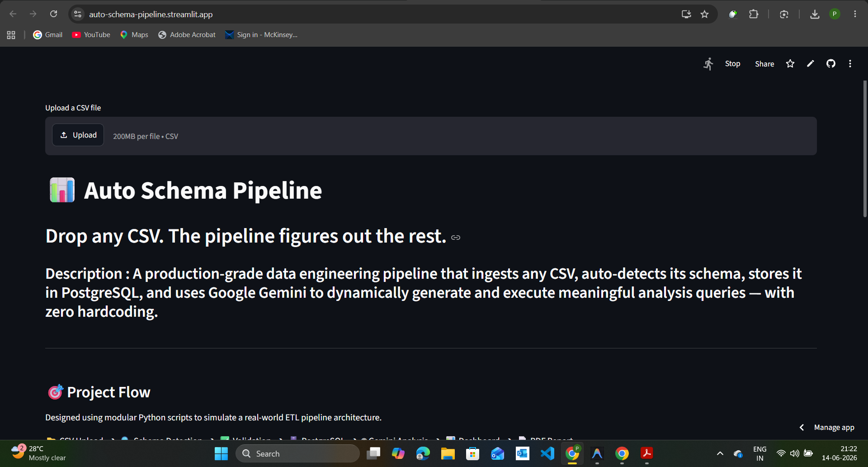Screen dimensions: 868x467
Task: Open File Explorer from taskbar
Action: pos(448,453)
